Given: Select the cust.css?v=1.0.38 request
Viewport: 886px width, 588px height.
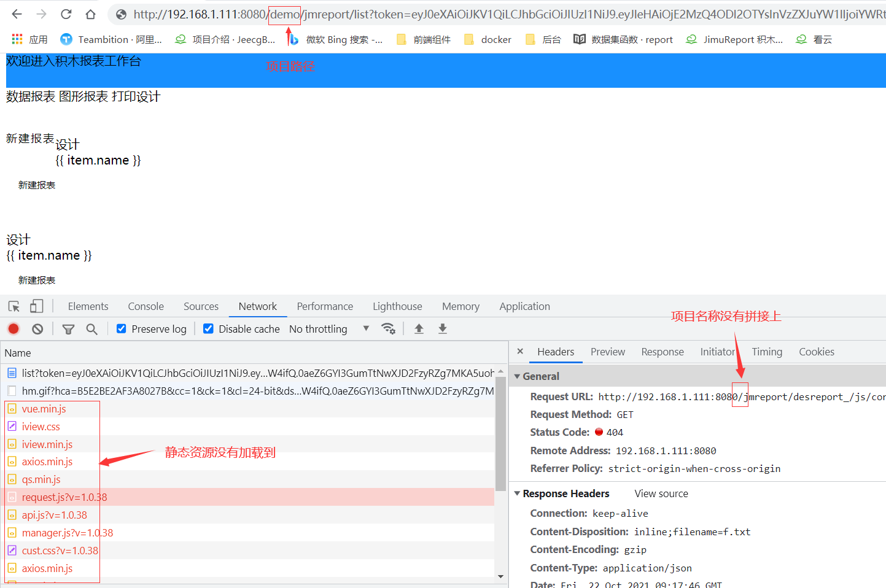Looking at the screenshot, I should point(60,551).
